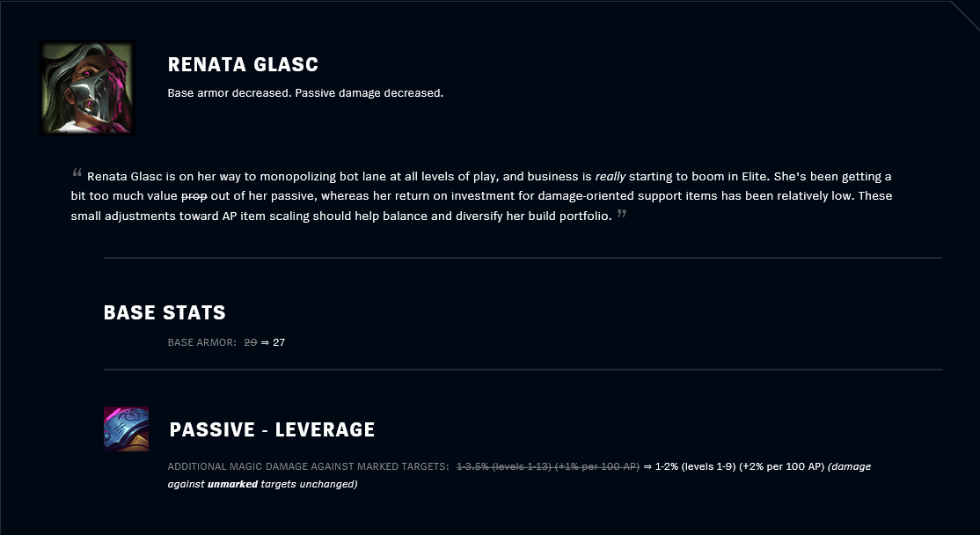Screen dimensions: 980x535
Task: Click the old base armor value 29
Action: click(251, 342)
